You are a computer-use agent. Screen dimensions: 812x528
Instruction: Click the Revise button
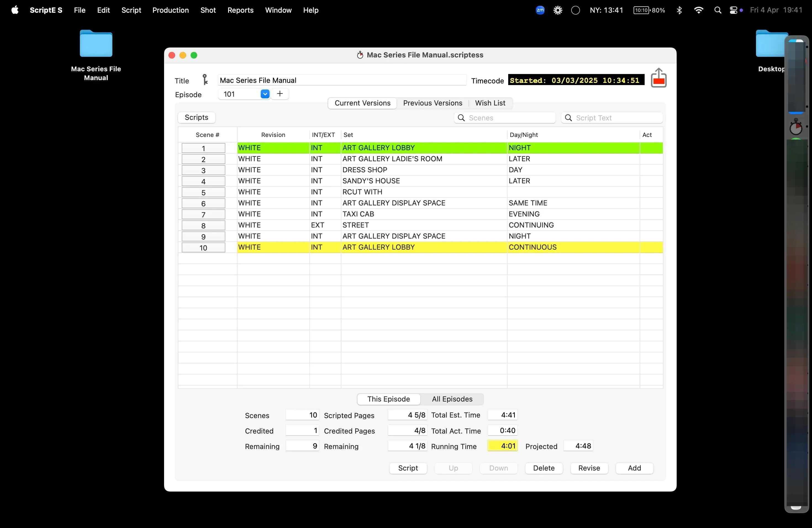589,468
